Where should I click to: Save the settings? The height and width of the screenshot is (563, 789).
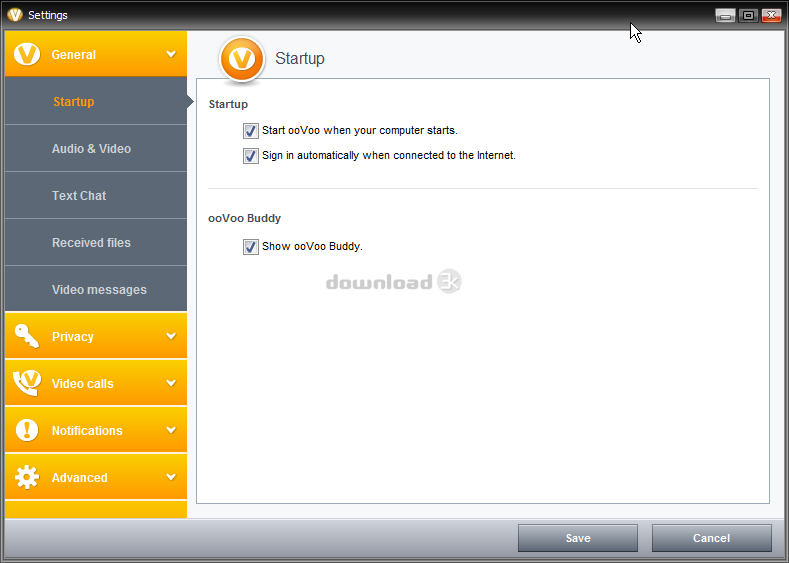578,538
